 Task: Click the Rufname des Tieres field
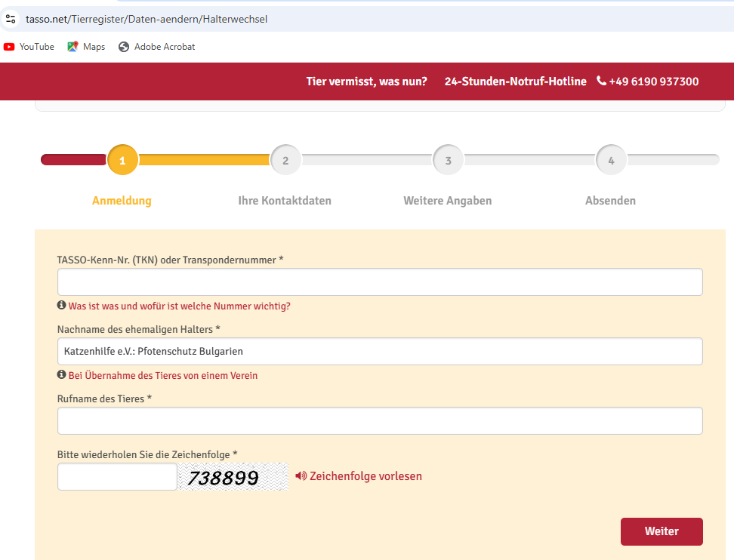click(x=380, y=421)
